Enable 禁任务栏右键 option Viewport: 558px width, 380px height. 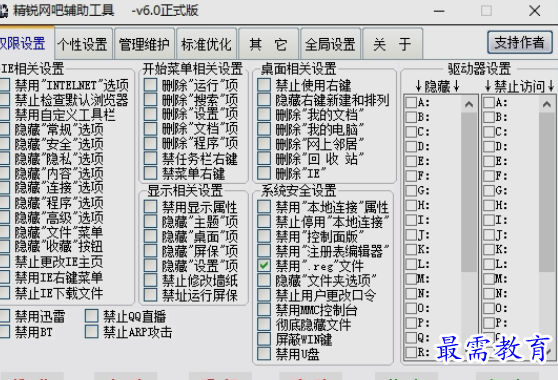[x=151, y=158]
